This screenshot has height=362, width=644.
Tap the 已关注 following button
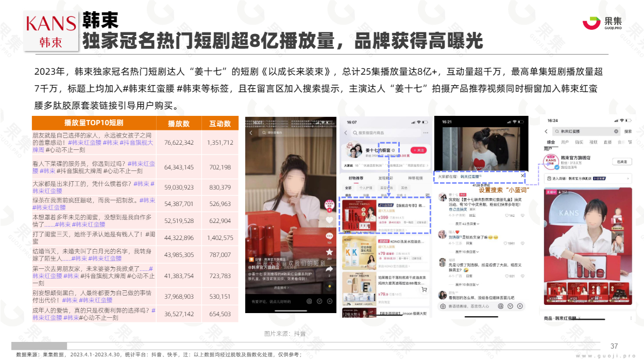click(622, 162)
